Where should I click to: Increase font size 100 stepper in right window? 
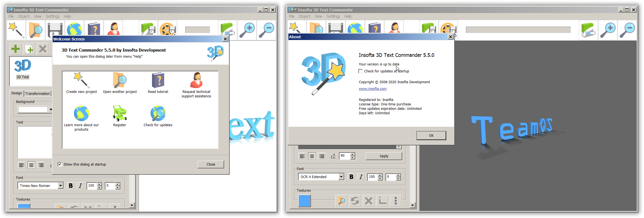[x=380, y=175]
